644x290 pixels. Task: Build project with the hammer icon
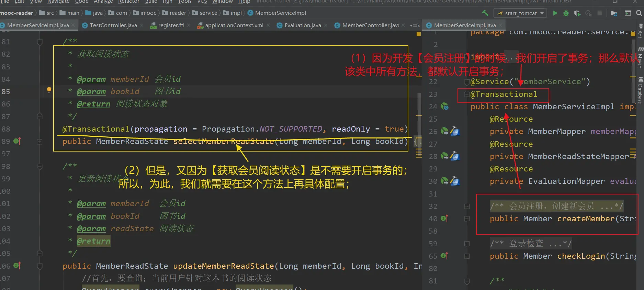tap(485, 13)
